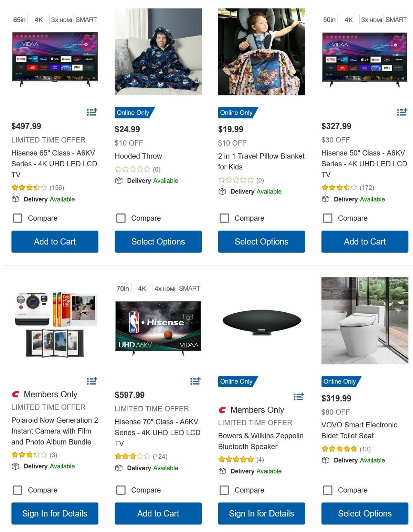
Task: Check Compare for VOVO Bidet Toilet Seat
Action: pyautogui.click(x=328, y=490)
